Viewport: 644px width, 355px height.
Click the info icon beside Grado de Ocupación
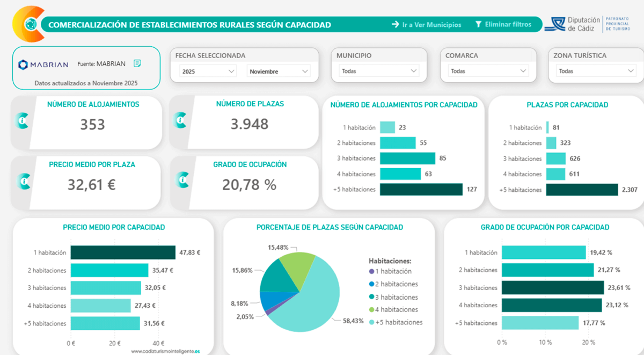182,181
